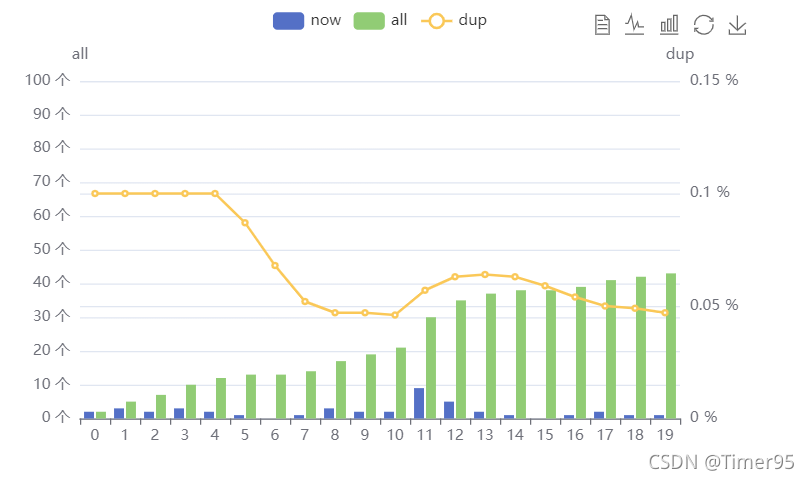
Task: Click the x-axis label '0'
Action: tap(95, 435)
